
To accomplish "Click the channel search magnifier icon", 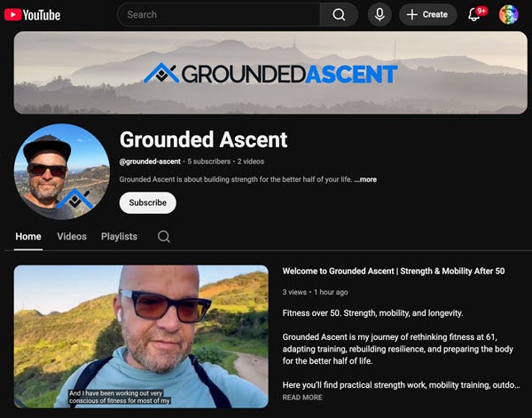I will click(x=163, y=236).
